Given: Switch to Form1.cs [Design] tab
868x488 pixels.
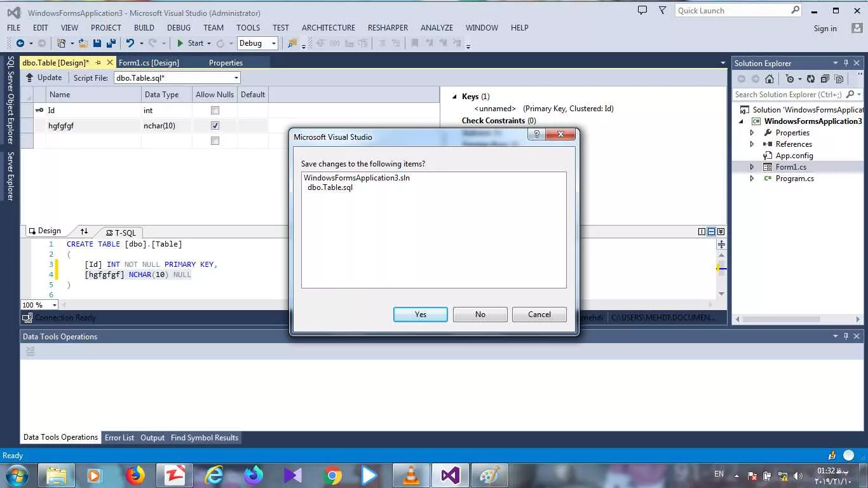Looking at the screenshot, I should (149, 62).
